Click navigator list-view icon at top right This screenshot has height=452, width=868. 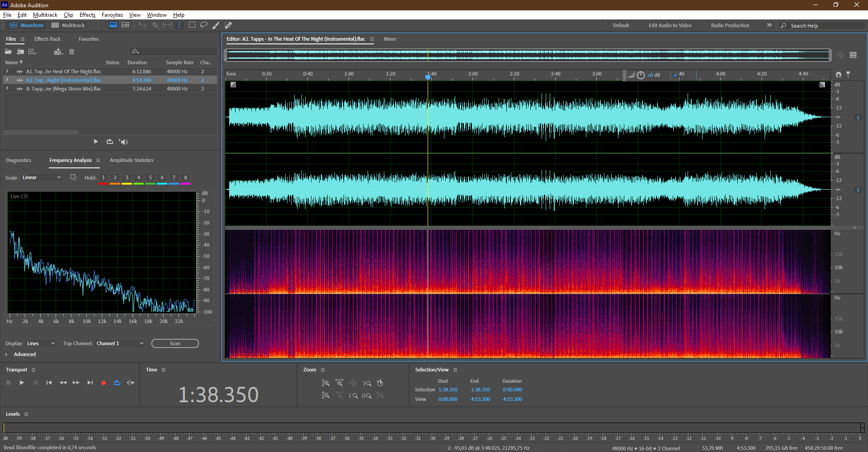click(853, 55)
